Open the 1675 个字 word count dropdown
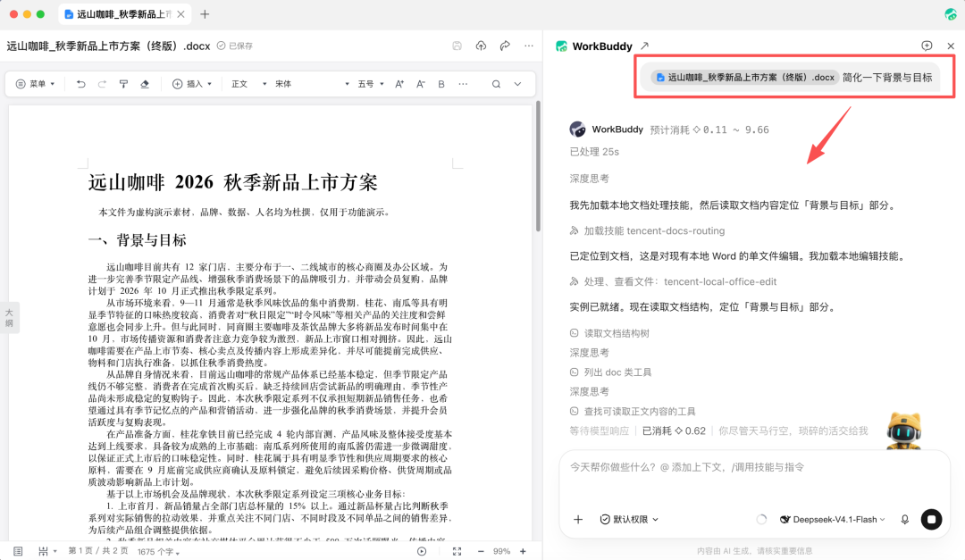965x560 pixels. point(159,551)
